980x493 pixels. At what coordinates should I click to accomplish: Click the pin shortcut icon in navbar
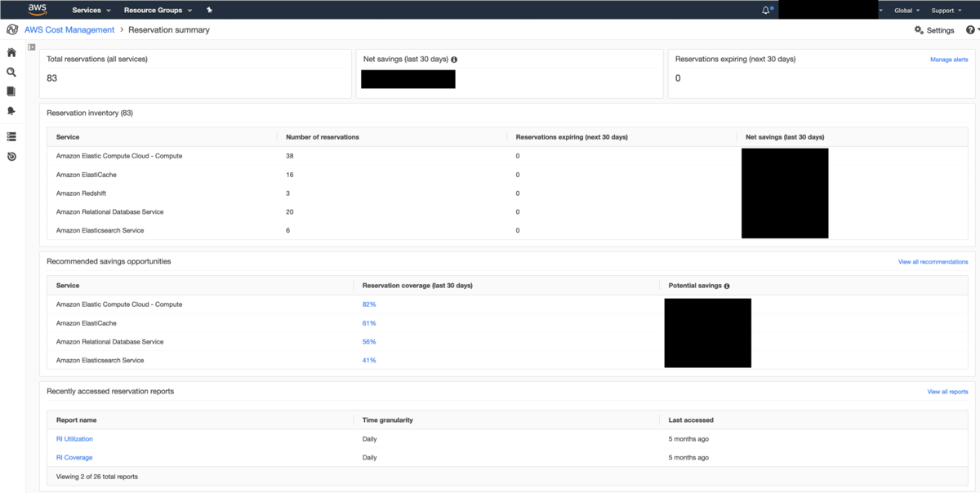(x=210, y=11)
